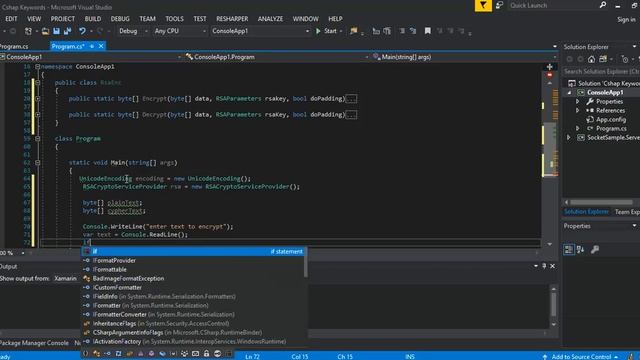Click the split editor plus icon
Image resolution: width=640 pixels, height=360 pixels.
coord(549,67)
